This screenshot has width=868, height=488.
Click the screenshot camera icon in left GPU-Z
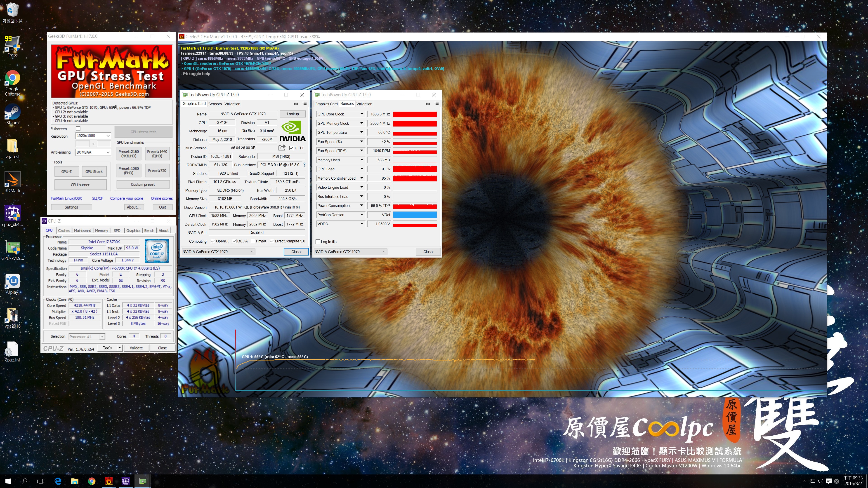click(296, 104)
